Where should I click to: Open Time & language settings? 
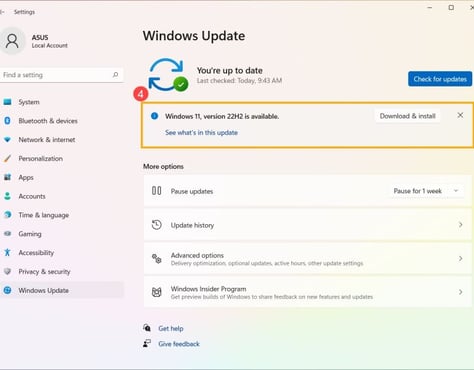(x=44, y=215)
